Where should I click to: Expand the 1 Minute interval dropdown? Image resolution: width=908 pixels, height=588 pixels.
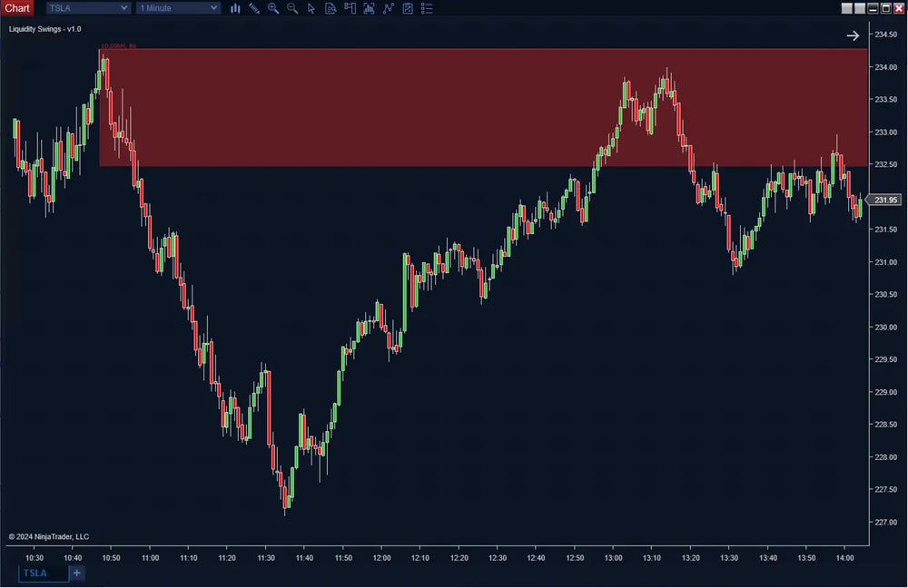(177, 7)
